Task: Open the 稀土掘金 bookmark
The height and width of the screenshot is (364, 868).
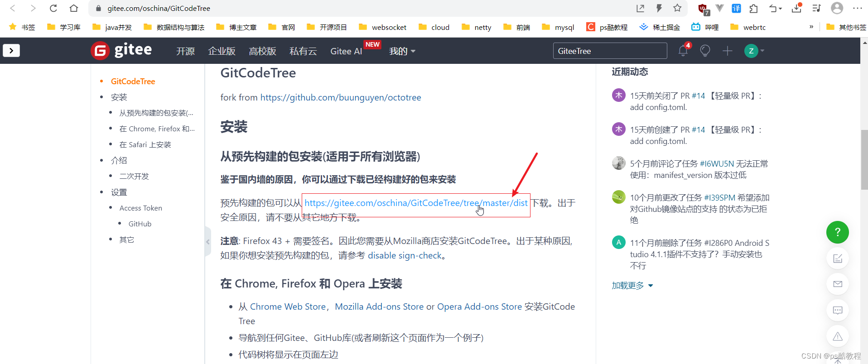Action: pyautogui.click(x=660, y=27)
